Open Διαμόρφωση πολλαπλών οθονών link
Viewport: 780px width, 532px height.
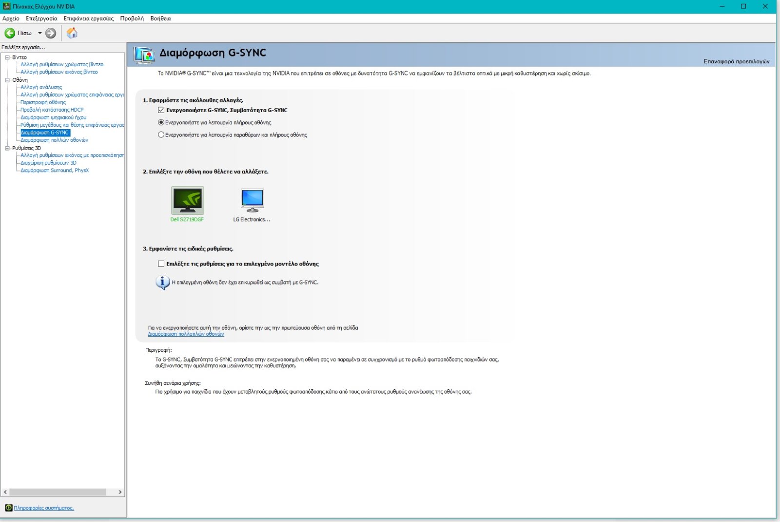186,334
